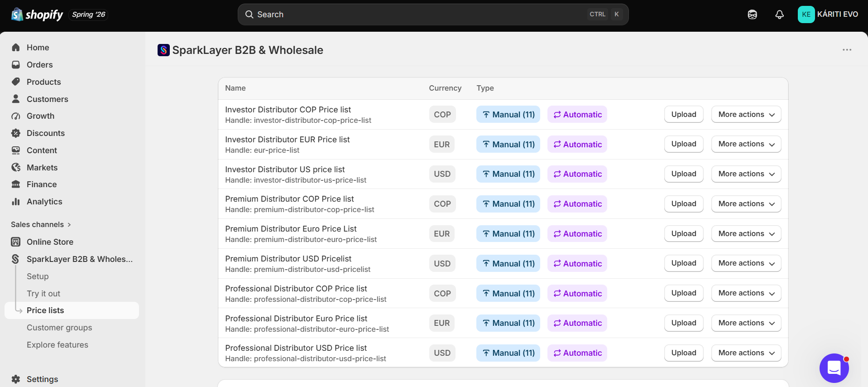
Task: Click the SparkLayer logo in page header
Action: 163,50
